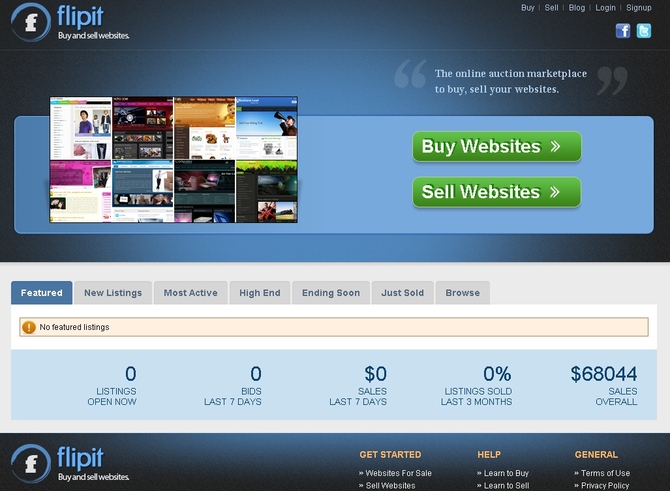Viewport: 670px width, 491px height.
Task: Switch to the Most Active tab
Action: (x=191, y=293)
